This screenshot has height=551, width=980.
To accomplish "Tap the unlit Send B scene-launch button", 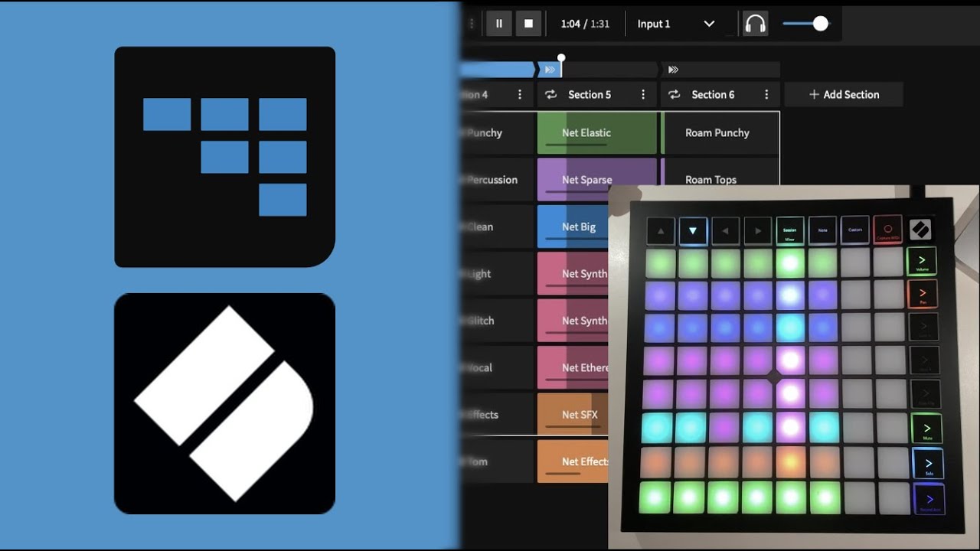I will [x=925, y=360].
